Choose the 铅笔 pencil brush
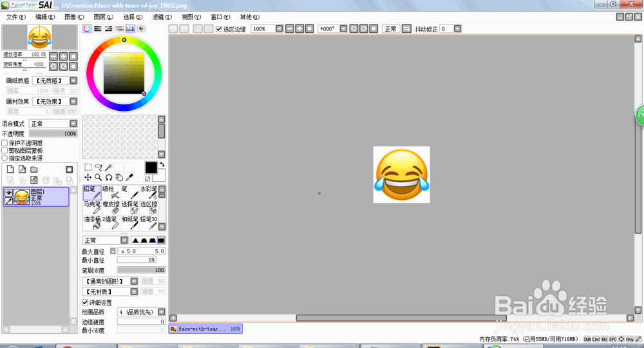Screen dimensions: 644x348 pyautogui.click(x=92, y=193)
